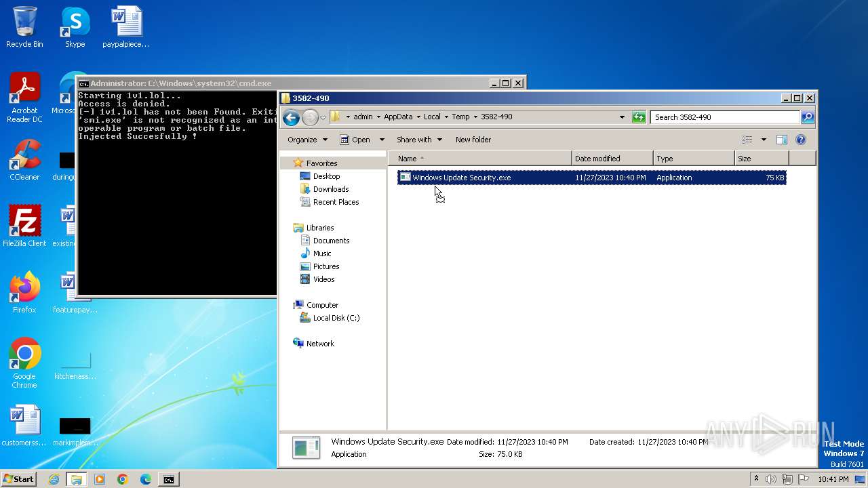This screenshot has width=868, height=488.
Task: Open Chrome from taskbar
Action: (122, 479)
